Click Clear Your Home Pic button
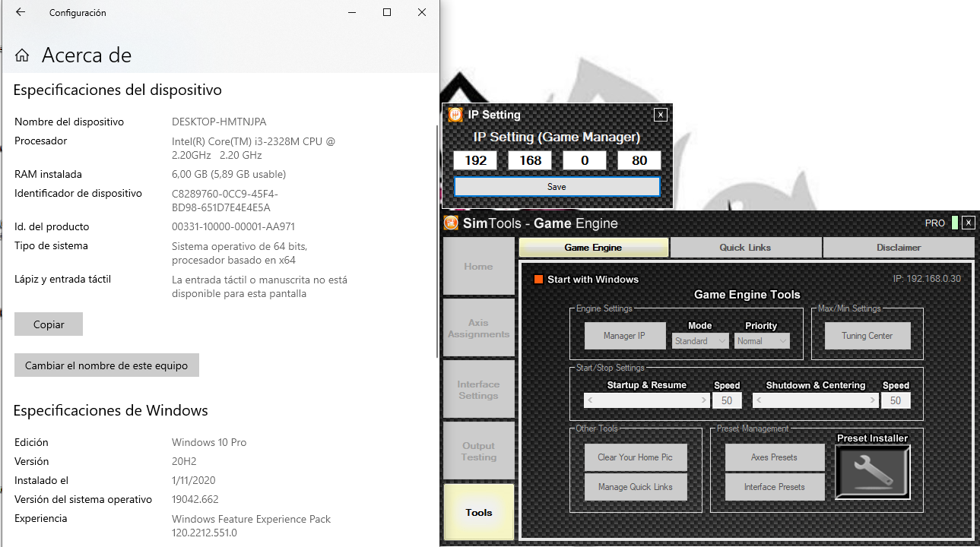Viewport: 980px width, 547px height. (635, 457)
